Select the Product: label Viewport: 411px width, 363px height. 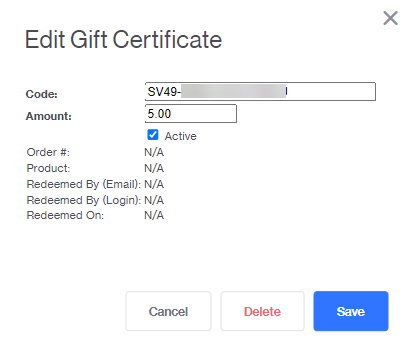pyautogui.click(x=48, y=168)
